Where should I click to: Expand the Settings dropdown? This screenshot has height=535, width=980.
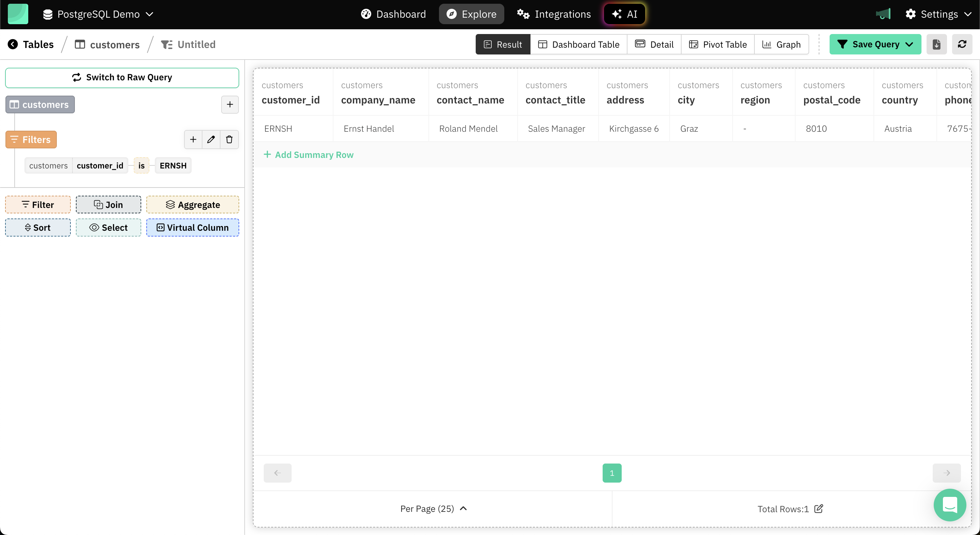[x=938, y=14]
